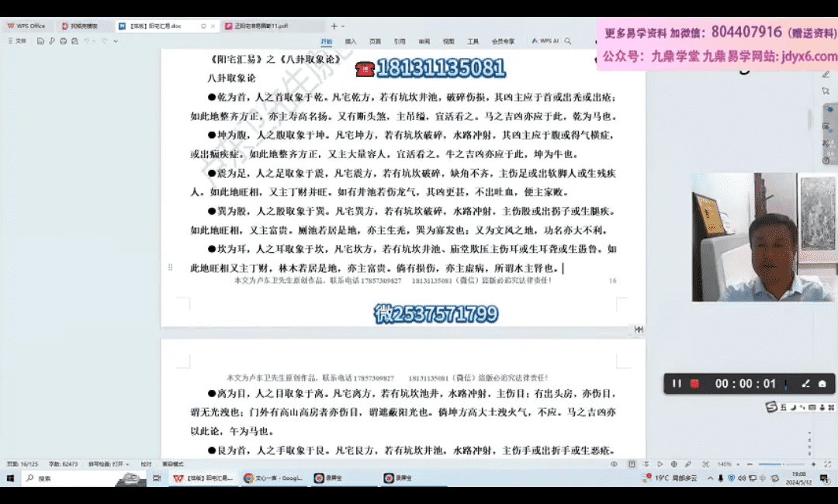
Task: Click the undo arrow in quick access toolbar
Action: point(86,41)
